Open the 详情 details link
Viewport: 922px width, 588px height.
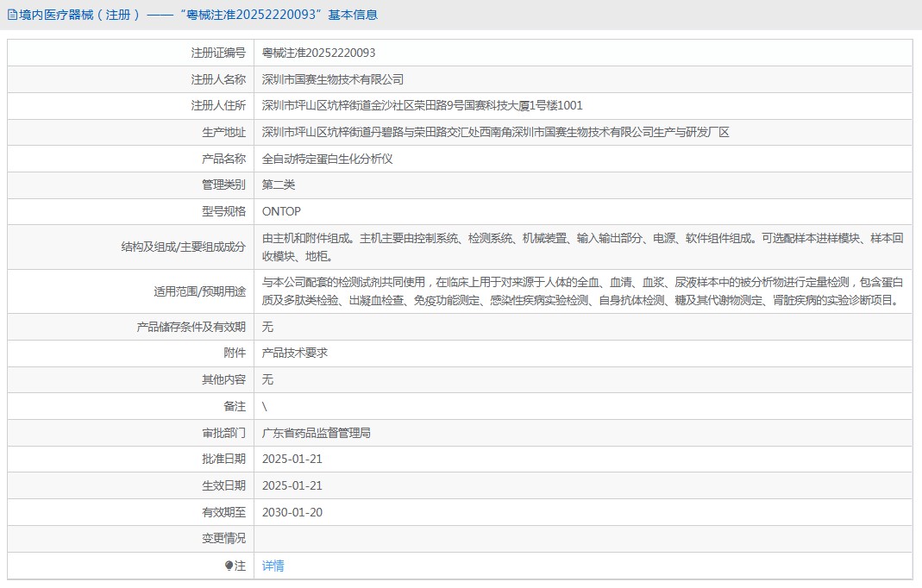coord(273,566)
